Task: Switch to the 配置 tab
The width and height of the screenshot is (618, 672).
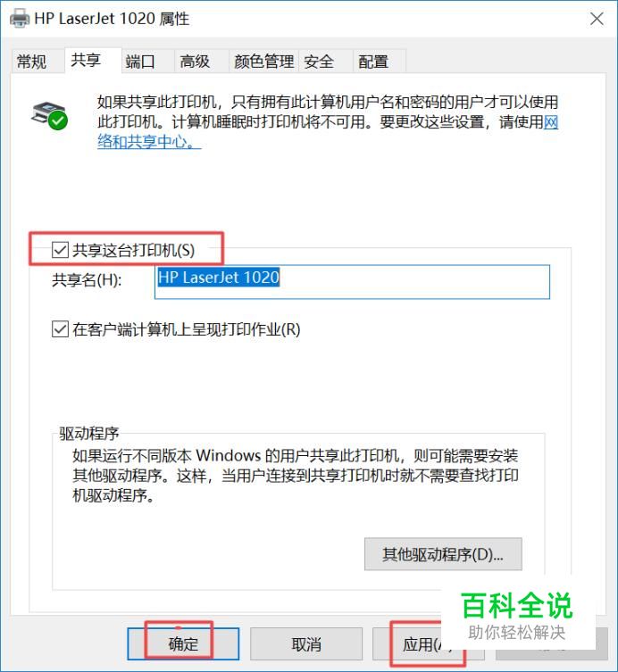Action: pos(373,62)
